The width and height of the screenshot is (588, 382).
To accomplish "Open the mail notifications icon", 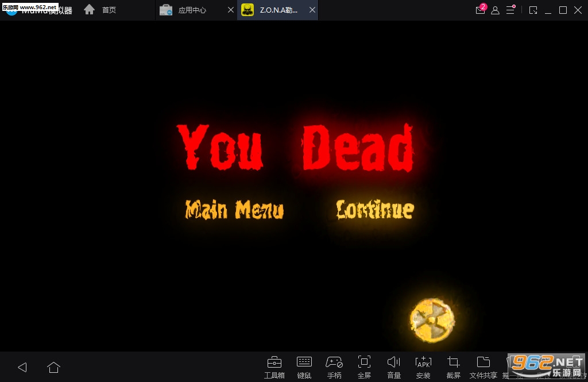I will 481,10.
